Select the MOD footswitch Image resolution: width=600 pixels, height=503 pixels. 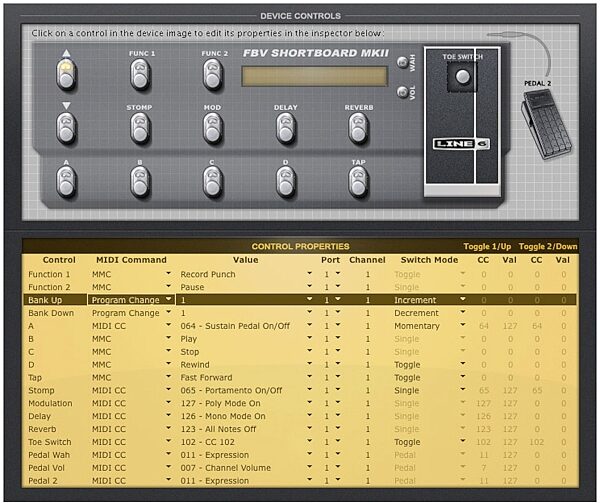click(x=213, y=129)
